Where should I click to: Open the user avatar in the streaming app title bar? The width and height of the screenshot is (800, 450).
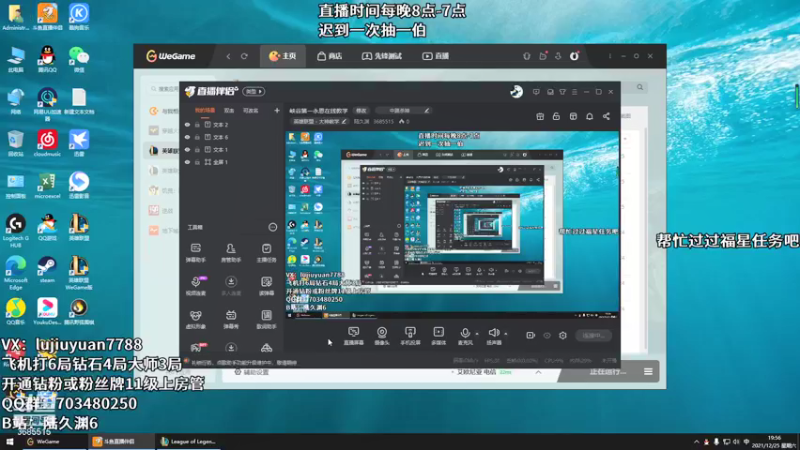pos(516,92)
